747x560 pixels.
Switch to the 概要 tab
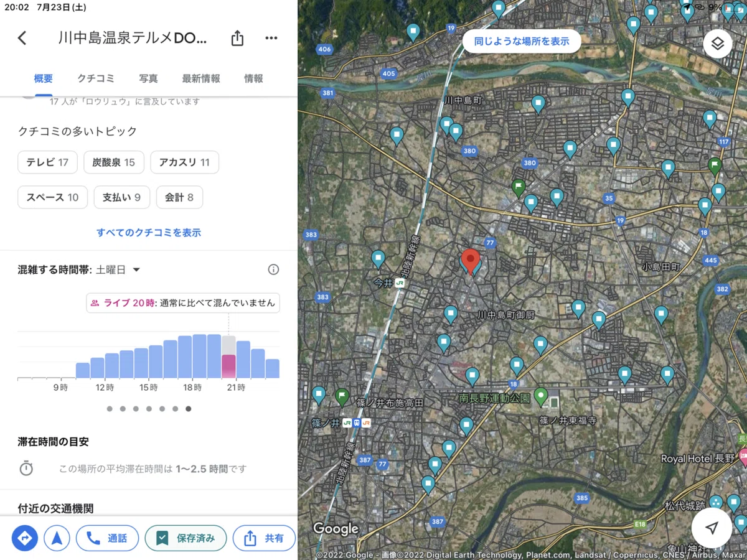(44, 78)
